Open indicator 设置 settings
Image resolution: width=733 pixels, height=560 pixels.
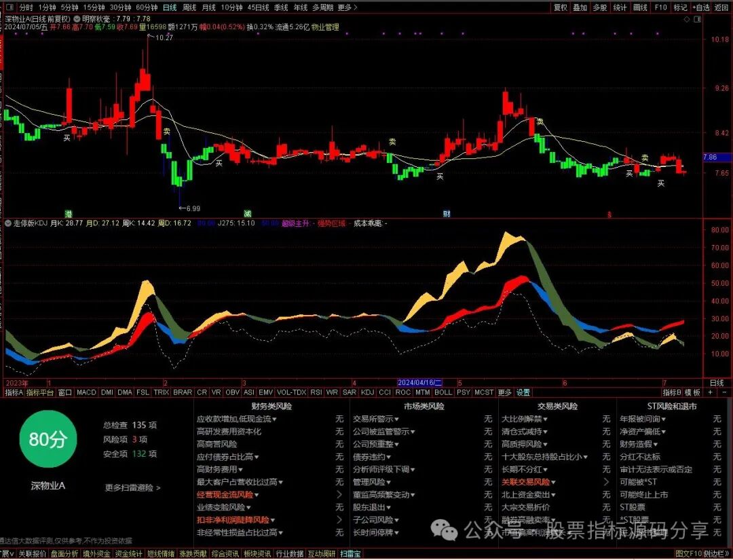pos(523,392)
